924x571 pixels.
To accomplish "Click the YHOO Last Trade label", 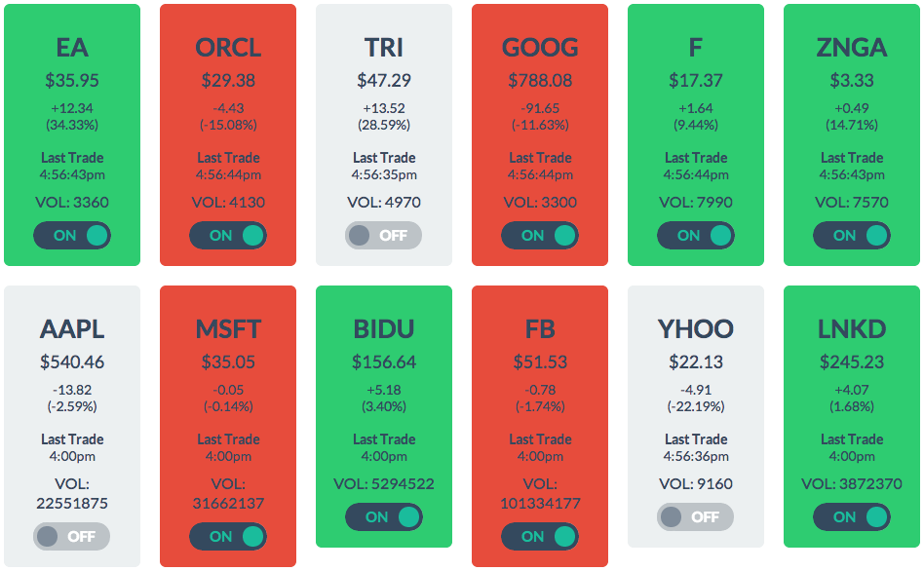I will click(x=696, y=439).
